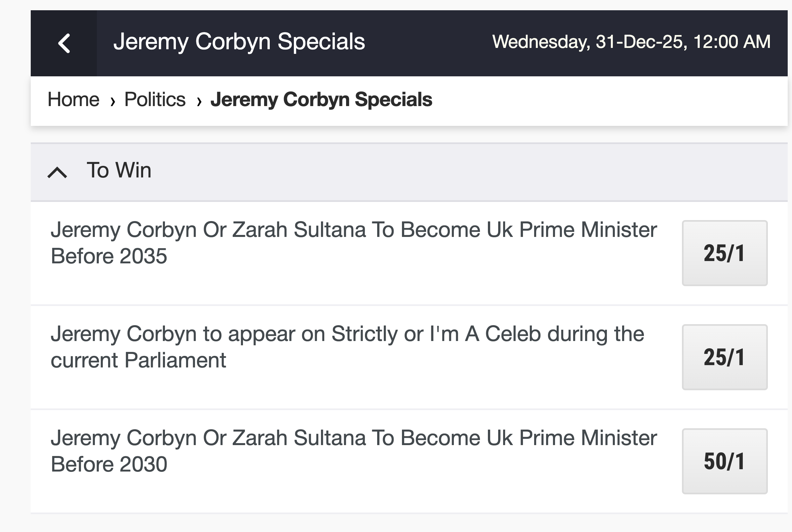The width and height of the screenshot is (792, 532).
Task: Click the first market's Zarah Sultana title line
Action: click(x=354, y=230)
